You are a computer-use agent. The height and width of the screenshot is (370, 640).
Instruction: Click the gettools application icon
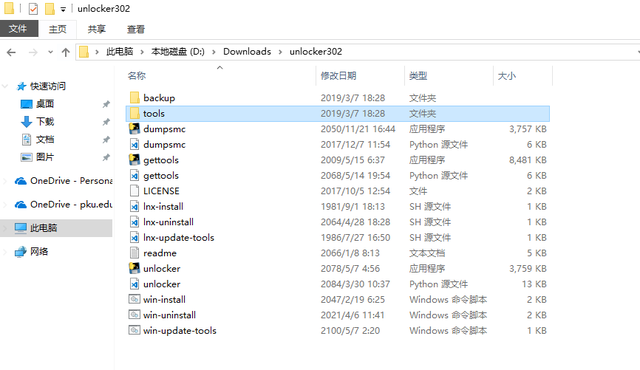point(135,160)
